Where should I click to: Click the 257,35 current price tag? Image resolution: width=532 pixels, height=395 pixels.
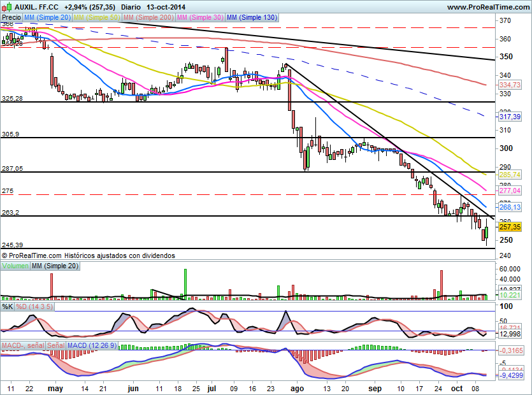(x=510, y=227)
